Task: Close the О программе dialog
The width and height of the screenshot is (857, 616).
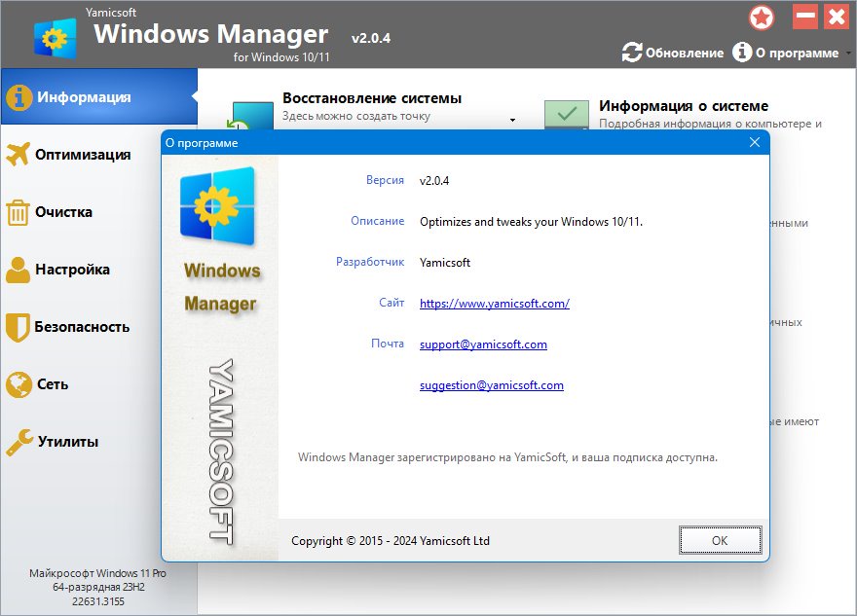Action: point(755,142)
